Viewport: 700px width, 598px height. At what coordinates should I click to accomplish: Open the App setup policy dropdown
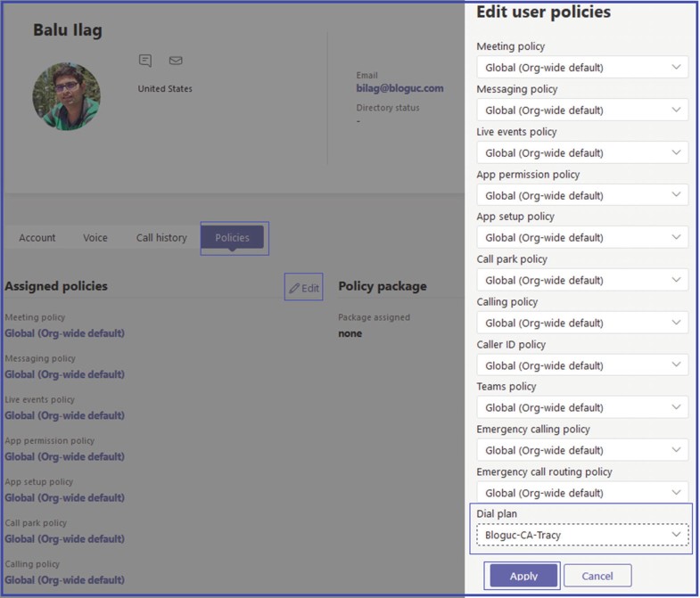pyautogui.click(x=582, y=237)
